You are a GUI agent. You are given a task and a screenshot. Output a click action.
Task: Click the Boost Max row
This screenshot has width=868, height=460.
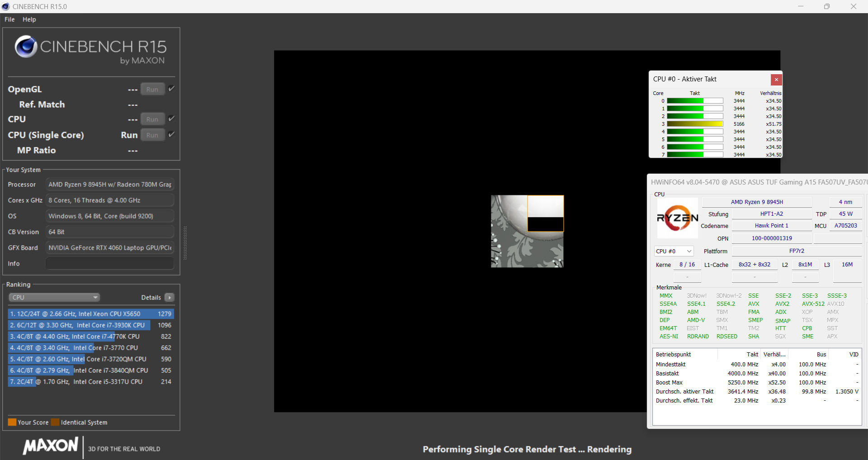(x=757, y=383)
